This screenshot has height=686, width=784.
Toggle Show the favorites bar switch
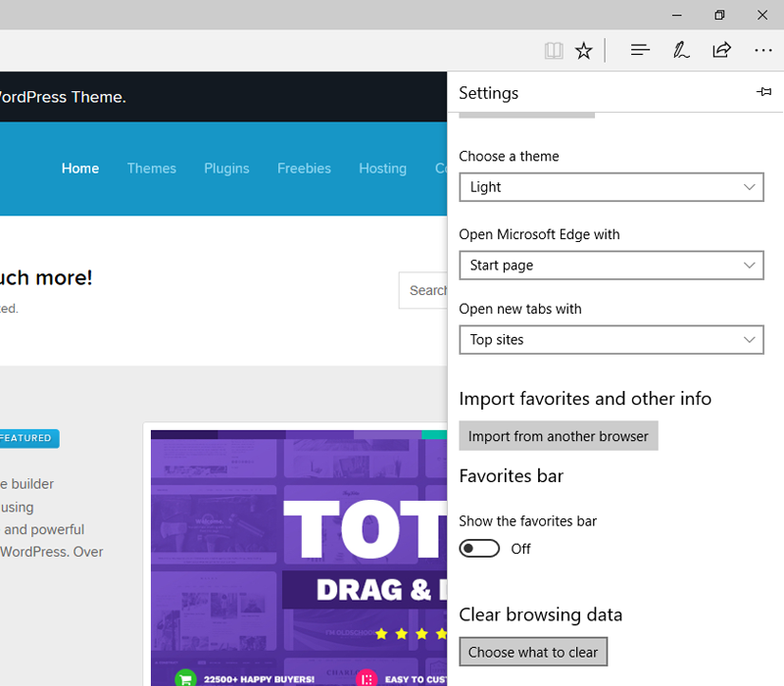(479, 549)
